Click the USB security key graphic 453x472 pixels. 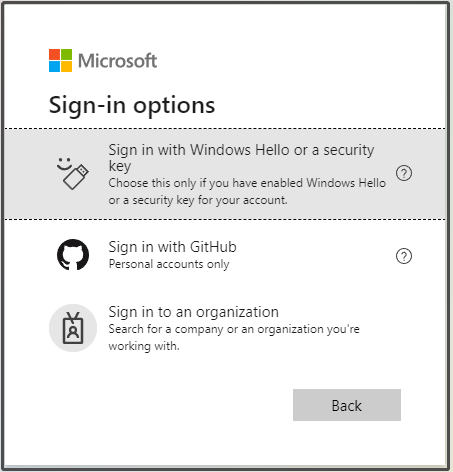click(x=76, y=177)
